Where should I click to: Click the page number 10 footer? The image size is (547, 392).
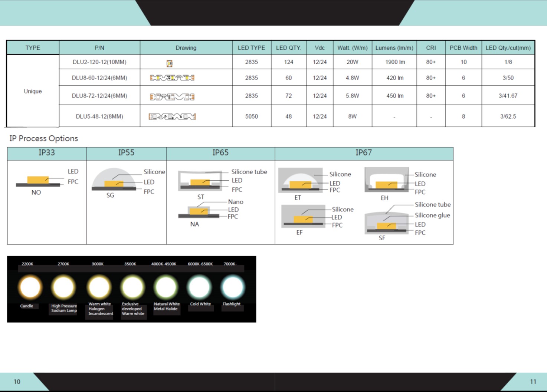(17, 381)
